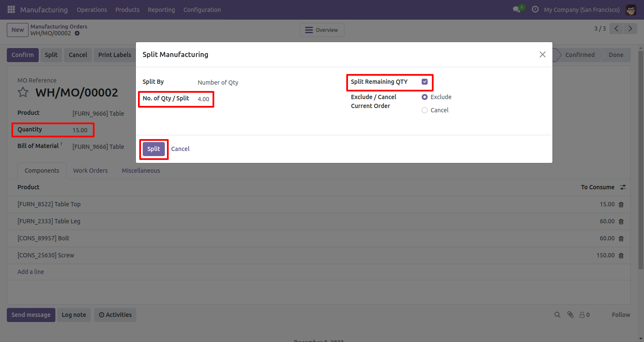Click the Bill of Material field value
644x342 pixels.
[98, 147]
